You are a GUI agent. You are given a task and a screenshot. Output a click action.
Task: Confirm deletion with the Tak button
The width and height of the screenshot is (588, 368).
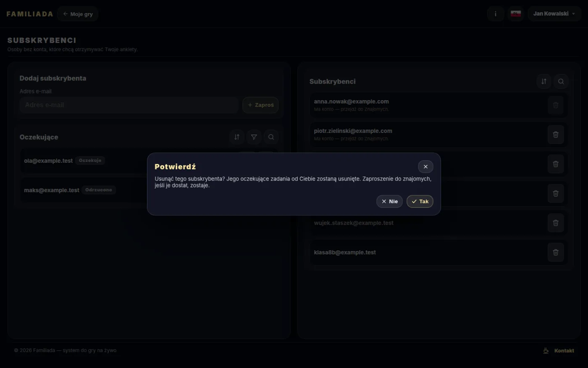(x=420, y=201)
